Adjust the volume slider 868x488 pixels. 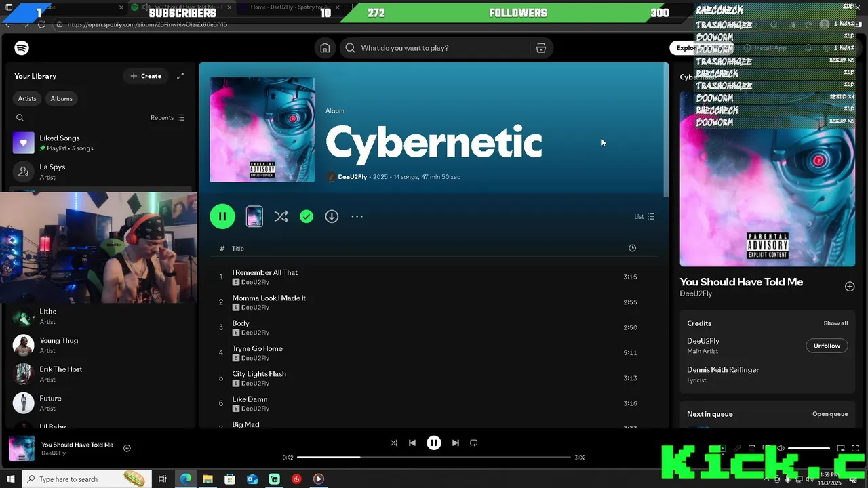coord(809,448)
